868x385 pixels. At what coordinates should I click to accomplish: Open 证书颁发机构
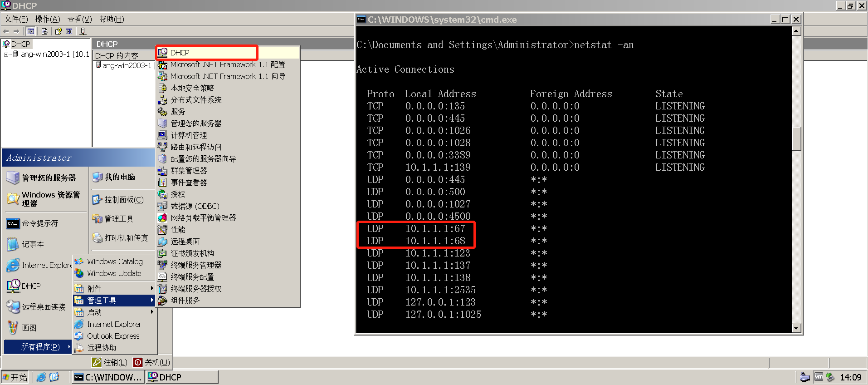pos(228,253)
